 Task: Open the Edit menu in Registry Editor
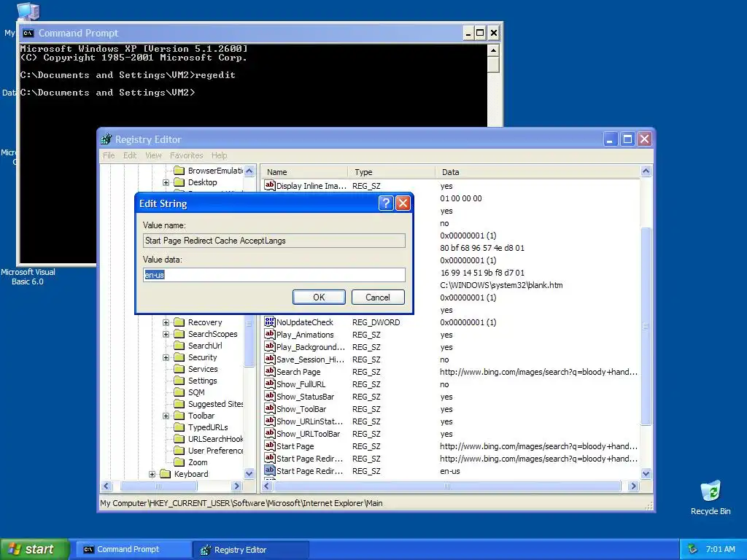[x=130, y=155]
